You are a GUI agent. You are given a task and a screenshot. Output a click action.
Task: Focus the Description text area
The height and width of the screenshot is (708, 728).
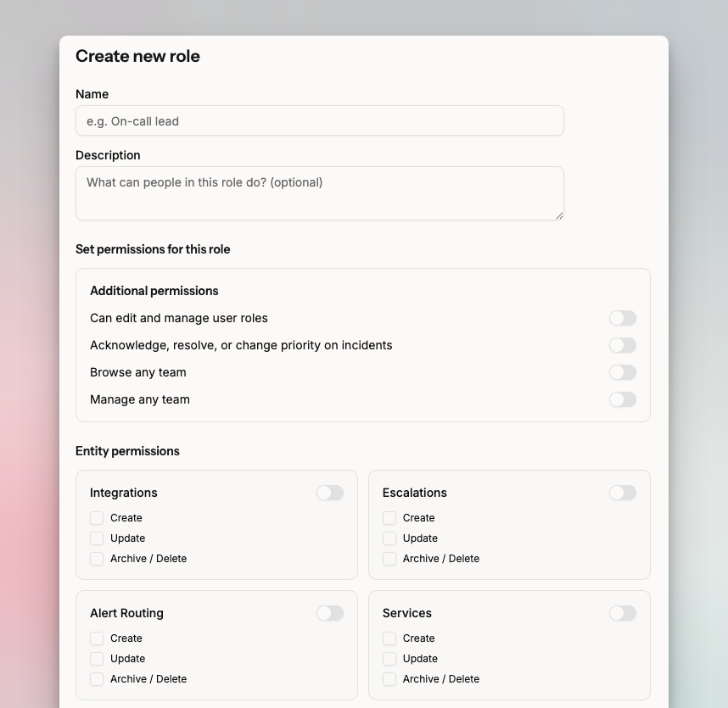(319, 193)
